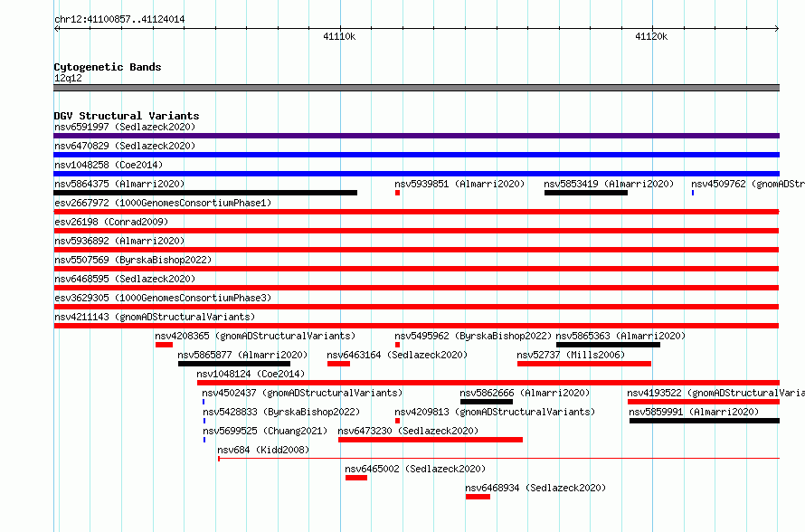Open nsv6473230 (Sedlazeck2020) label
This screenshot has width=805, height=532.
point(408,431)
